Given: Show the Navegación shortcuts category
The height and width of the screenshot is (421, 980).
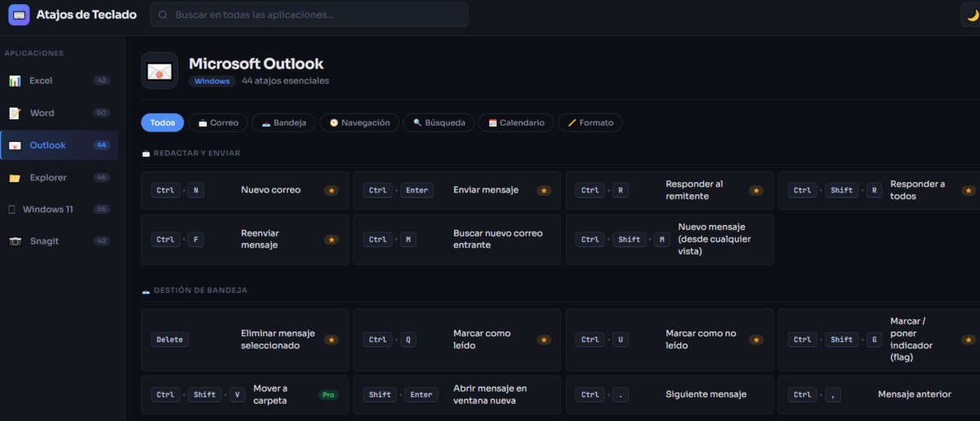Looking at the screenshot, I should [x=359, y=122].
